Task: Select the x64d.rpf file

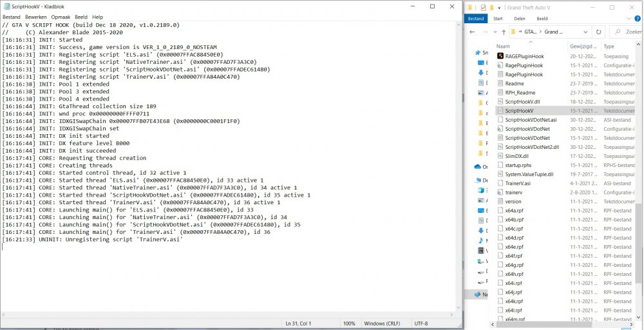Action: (x=514, y=238)
